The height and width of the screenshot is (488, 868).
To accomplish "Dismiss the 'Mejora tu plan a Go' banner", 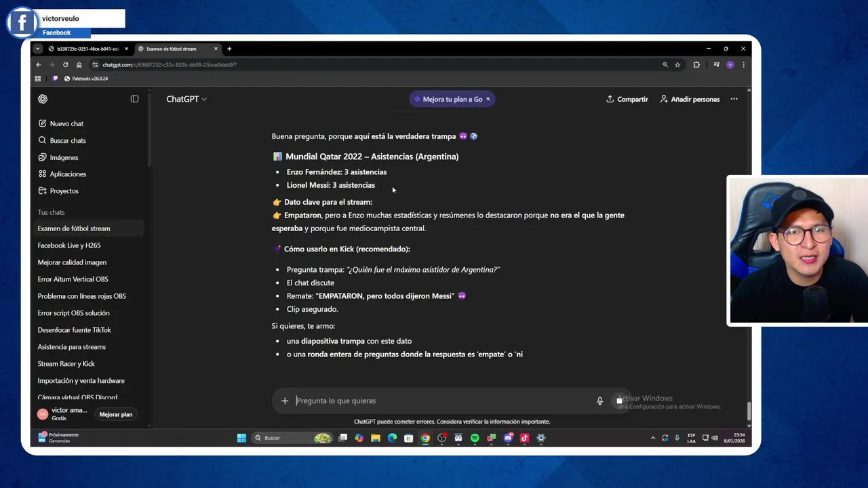I will pos(488,99).
